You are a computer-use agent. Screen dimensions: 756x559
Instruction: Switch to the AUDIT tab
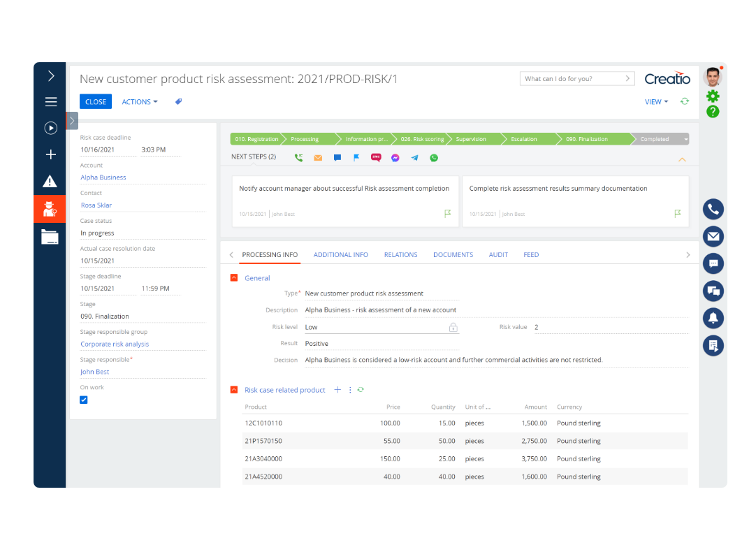(498, 254)
